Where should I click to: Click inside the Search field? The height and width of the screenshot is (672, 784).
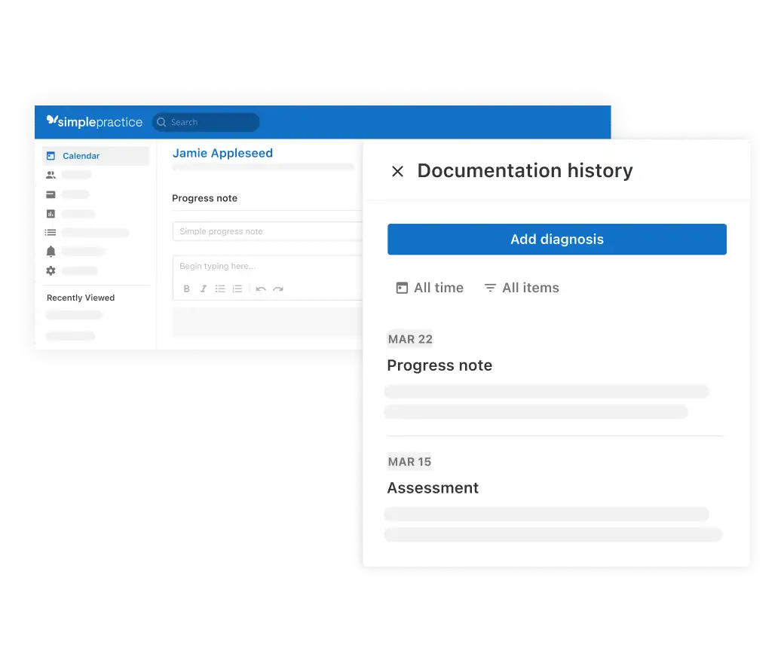[x=206, y=122]
